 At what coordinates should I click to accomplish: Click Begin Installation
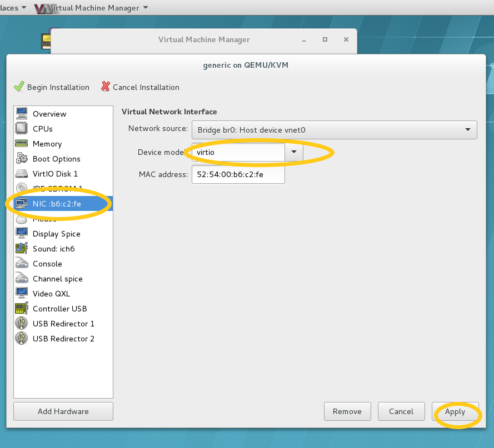click(x=52, y=87)
